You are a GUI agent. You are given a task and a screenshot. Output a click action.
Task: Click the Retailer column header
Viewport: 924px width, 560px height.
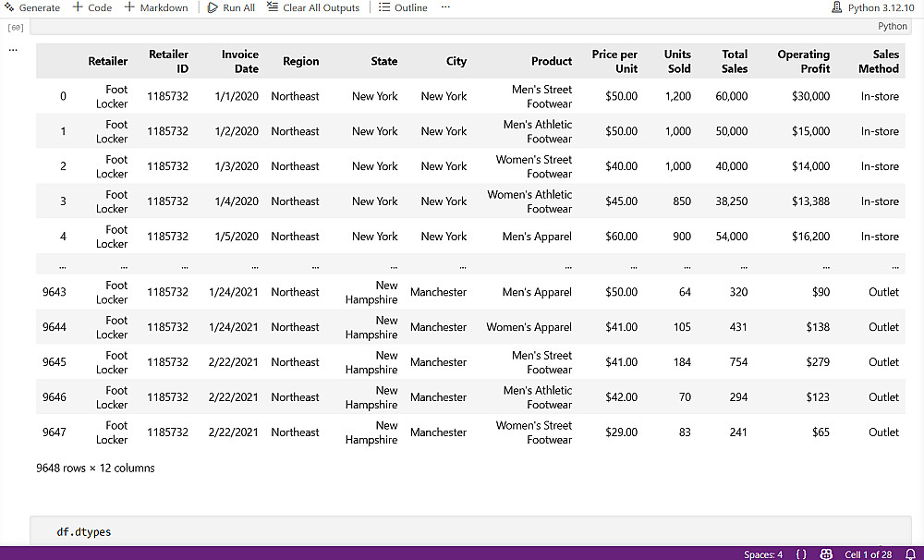tap(108, 61)
